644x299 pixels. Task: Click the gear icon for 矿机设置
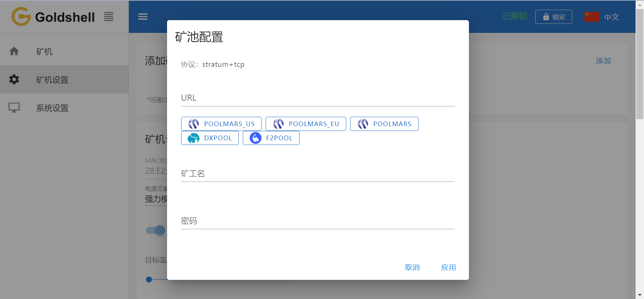click(x=14, y=80)
